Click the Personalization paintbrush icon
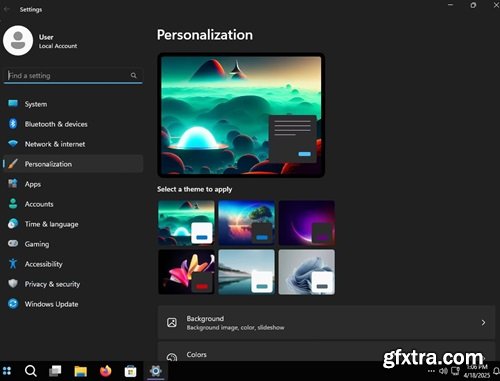The image size is (500, 381). pos(13,164)
